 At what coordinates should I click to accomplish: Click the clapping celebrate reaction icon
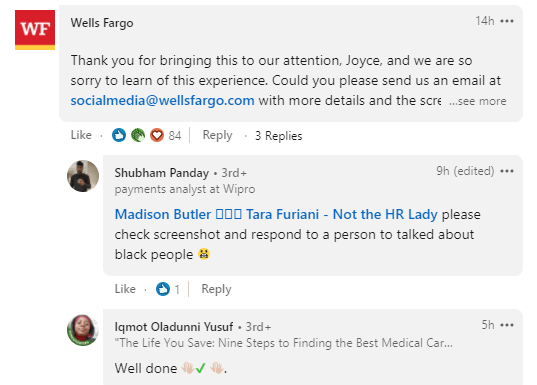point(138,135)
